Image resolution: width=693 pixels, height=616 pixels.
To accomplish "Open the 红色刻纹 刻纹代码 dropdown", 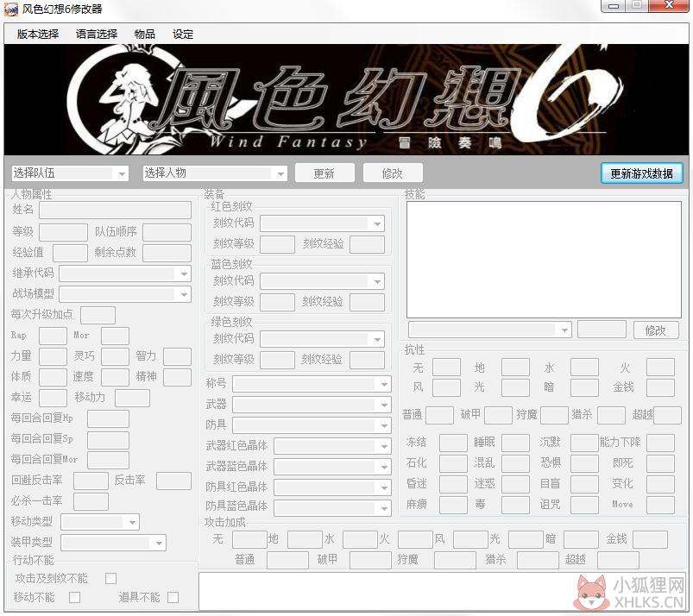I will (x=322, y=223).
